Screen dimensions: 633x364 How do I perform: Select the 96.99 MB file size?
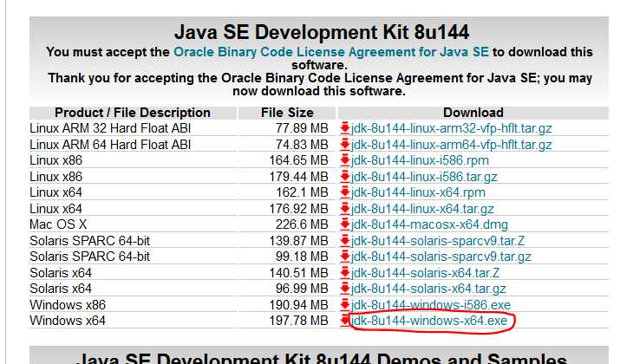pos(302,289)
